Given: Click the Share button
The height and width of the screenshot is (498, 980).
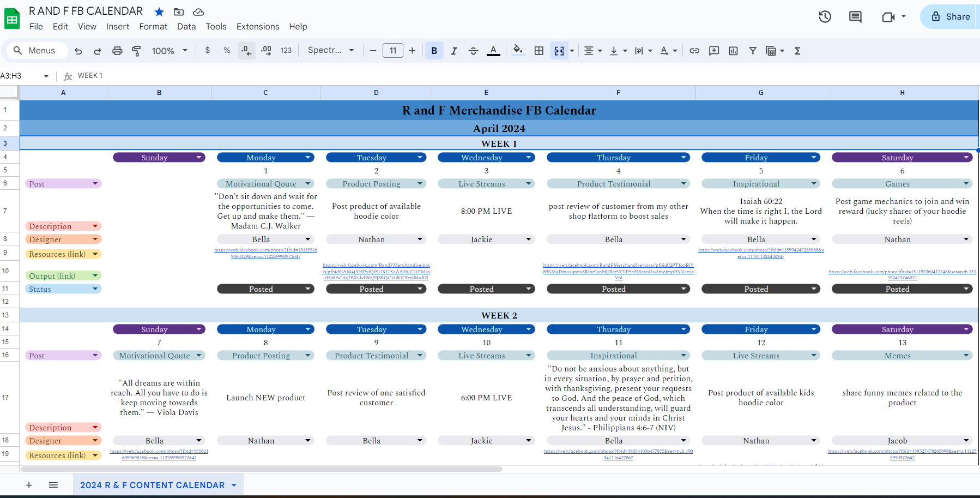Looking at the screenshot, I should coord(951,16).
